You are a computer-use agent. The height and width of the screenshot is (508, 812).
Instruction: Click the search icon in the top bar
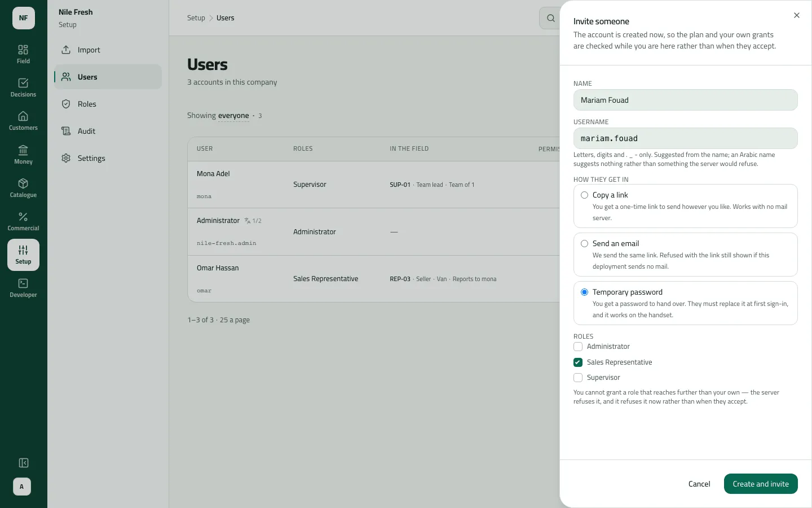tap(551, 18)
